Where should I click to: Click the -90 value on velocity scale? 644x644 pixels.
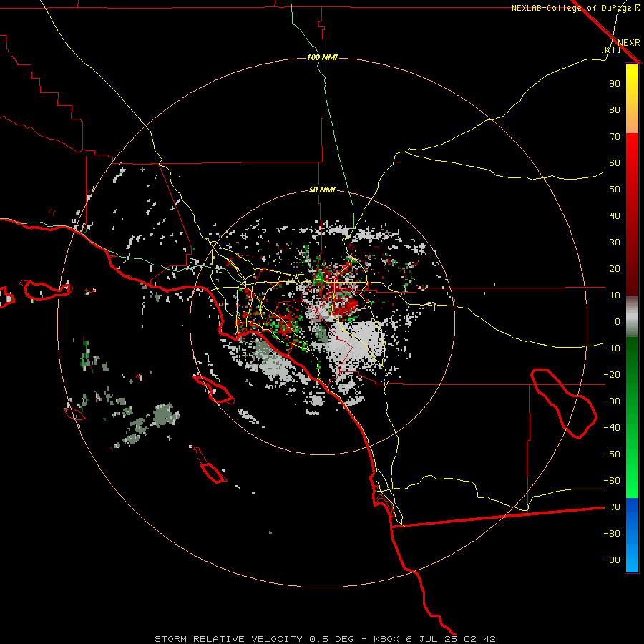(612, 560)
